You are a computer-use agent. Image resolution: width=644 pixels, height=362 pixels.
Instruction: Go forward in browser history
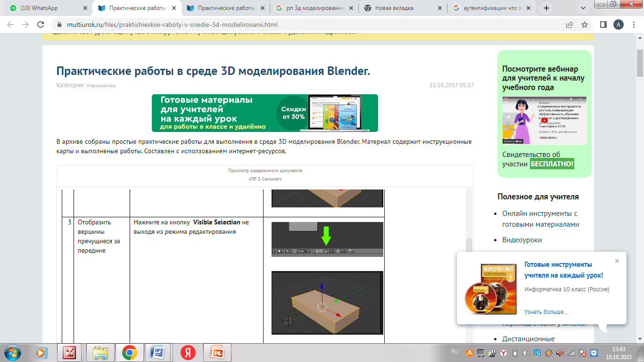(25, 25)
